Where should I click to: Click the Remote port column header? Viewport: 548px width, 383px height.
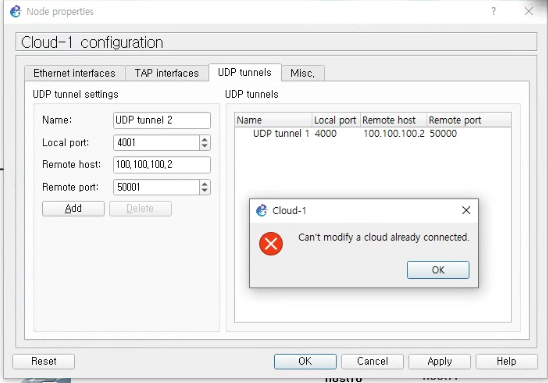(x=469, y=120)
